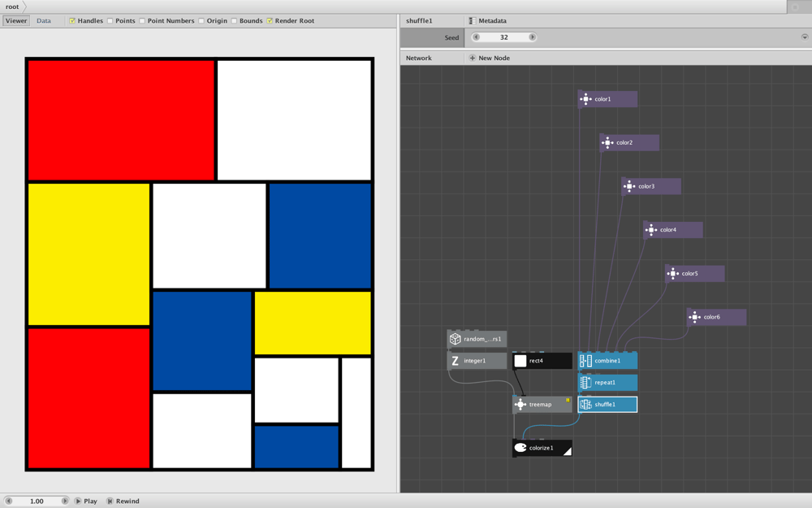
Task: Open the parameter panel dropdown arrow
Action: click(804, 37)
